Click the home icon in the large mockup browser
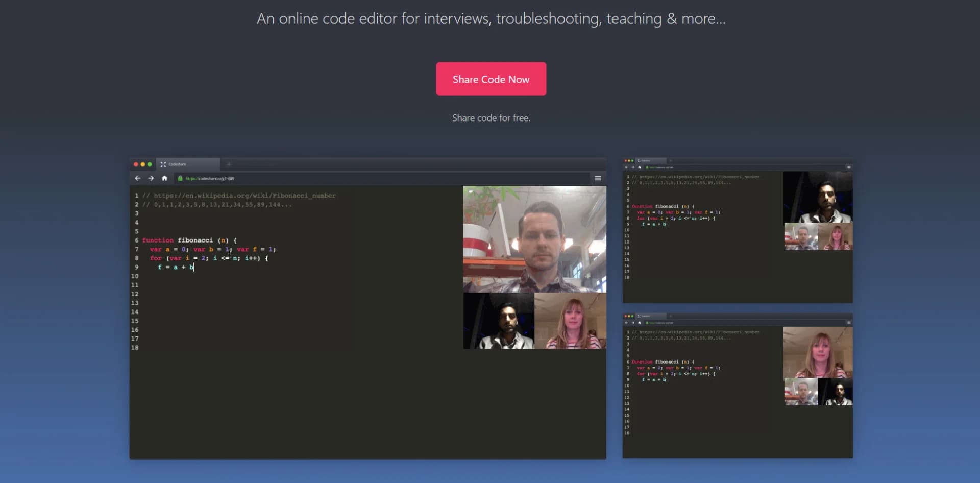Image resolution: width=980 pixels, height=483 pixels. pyautogui.click(x=164, y=178)
